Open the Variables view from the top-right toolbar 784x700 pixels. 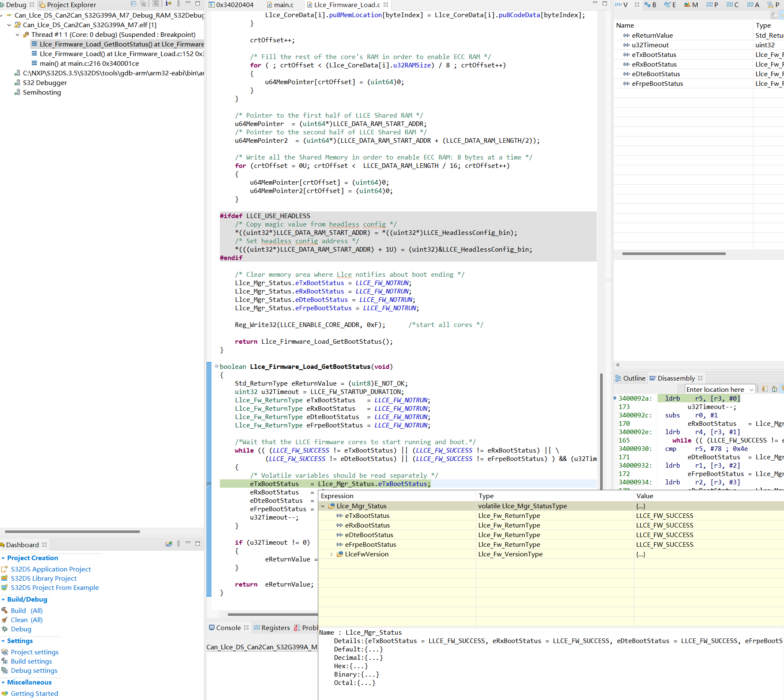pyautogui.click(x=622, y=5)
